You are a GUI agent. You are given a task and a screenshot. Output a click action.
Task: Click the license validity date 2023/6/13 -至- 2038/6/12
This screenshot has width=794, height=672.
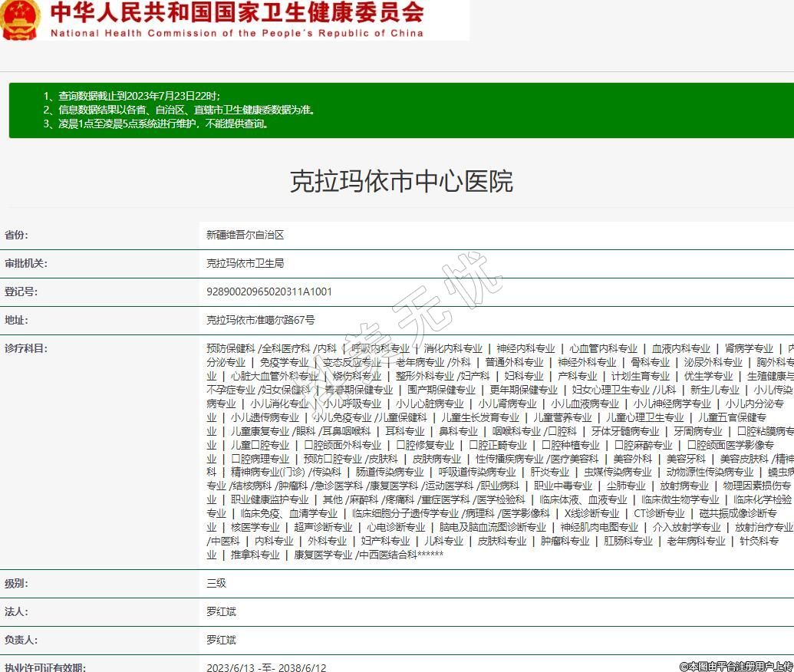pyautogui.click(x=266, y=667)
